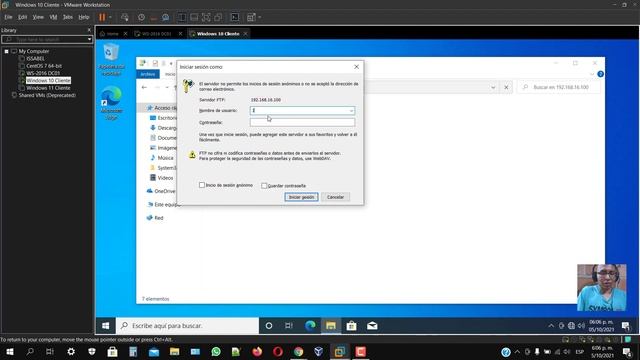The height and width of the screenshot is (360, 640).
Task: Open the Recycle Bin on the guest desktop
Action: (111, 59)
